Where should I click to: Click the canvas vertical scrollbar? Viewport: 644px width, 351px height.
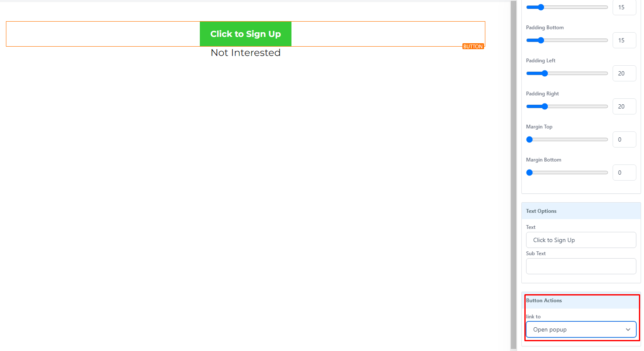click(x=513, y=175)
